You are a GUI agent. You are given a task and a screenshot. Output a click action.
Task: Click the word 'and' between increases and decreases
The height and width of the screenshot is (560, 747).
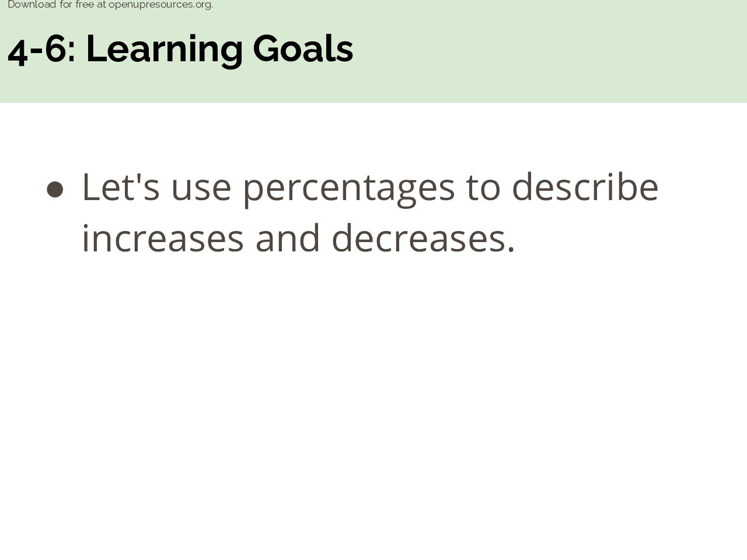[288, 238]
